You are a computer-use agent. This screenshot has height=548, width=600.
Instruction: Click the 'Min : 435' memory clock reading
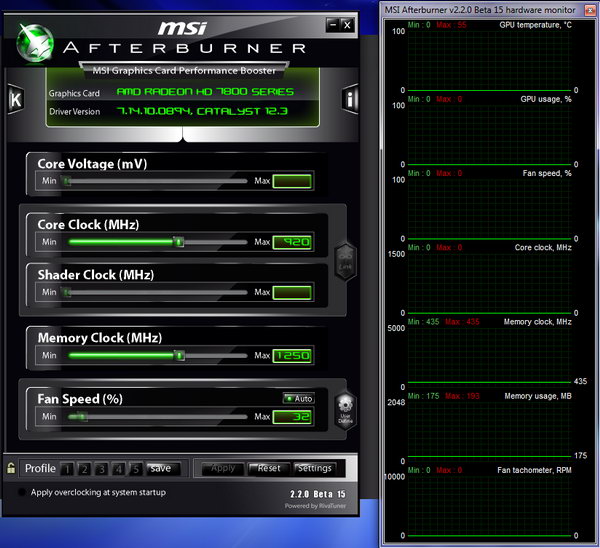(423, 322)
